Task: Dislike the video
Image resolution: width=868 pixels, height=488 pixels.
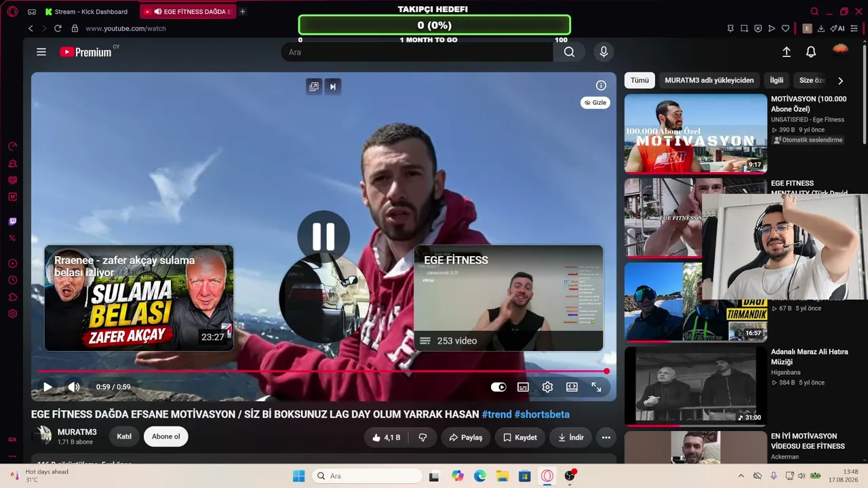Action: (x=422, y=438)
